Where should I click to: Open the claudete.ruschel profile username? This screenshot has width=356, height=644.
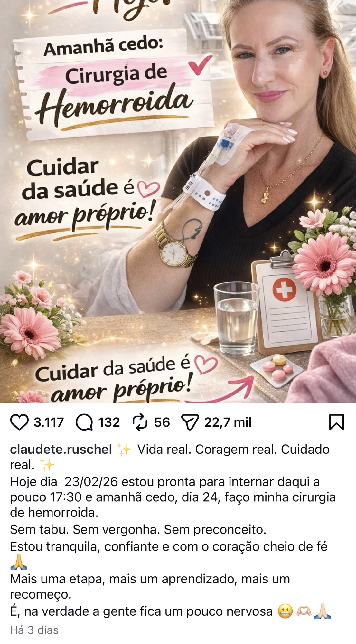click(x=61, y=449)
